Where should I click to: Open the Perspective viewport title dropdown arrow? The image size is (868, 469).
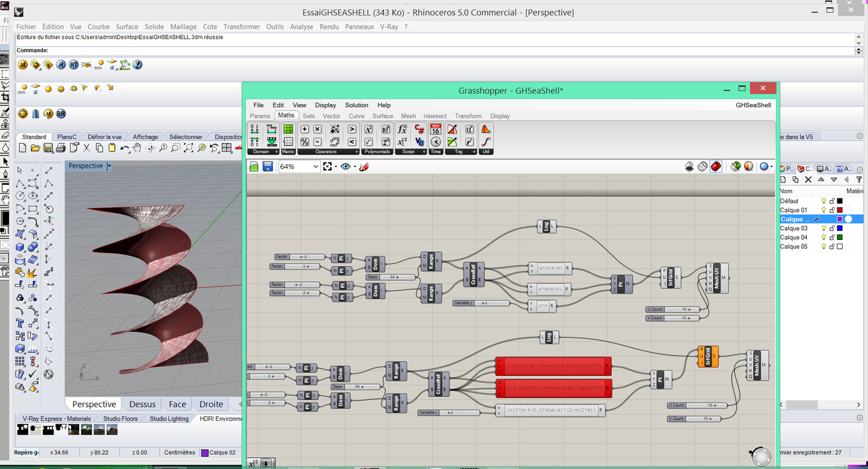click(109, 166)
